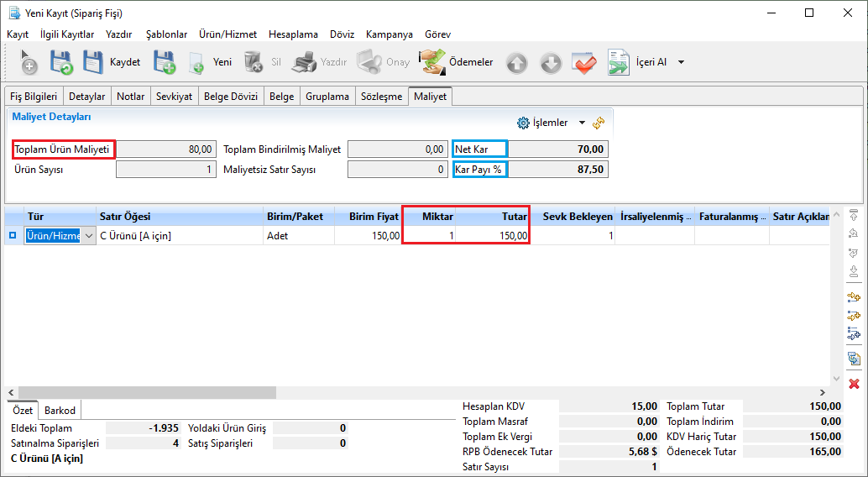Screen dimensions: 868x477
Task: Click the Miktar column header
Action: 428,216
